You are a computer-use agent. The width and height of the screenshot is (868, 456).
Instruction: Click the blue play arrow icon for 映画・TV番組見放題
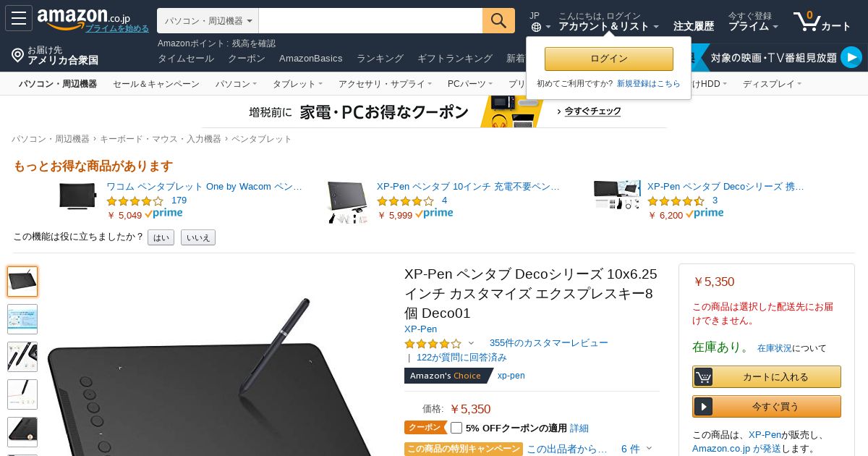coord(851,57)
